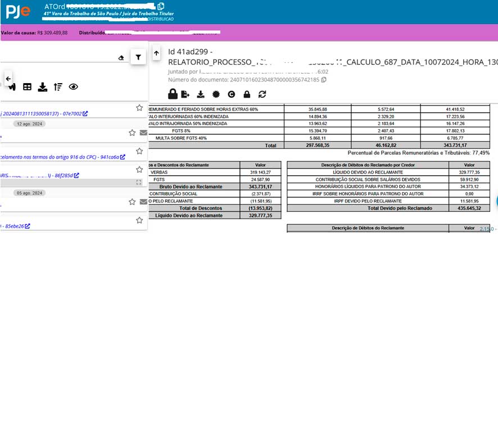Screen dimensions: 498x448
Task: Select IRRF sobre honorários value 0,00
Action: tap(469, 194)
